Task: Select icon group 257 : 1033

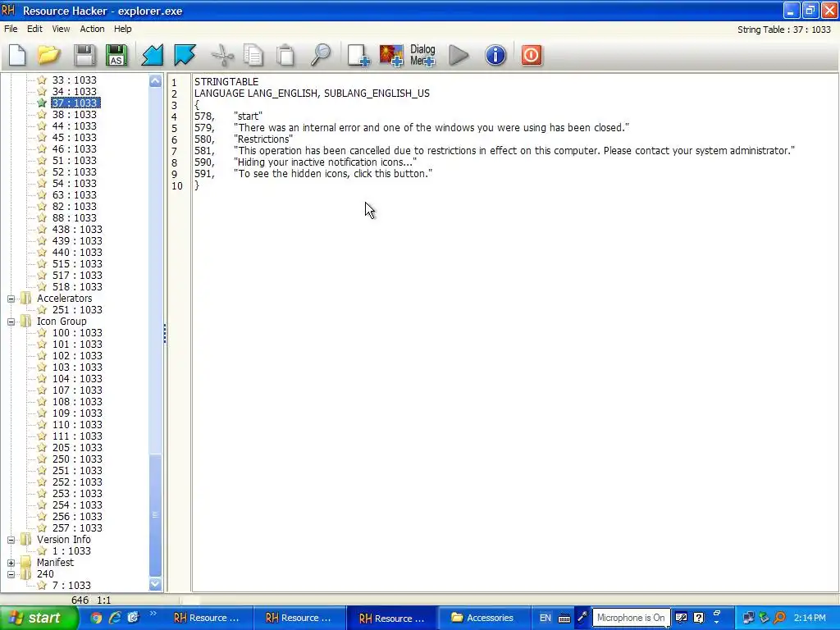Action: coord(77,527)
